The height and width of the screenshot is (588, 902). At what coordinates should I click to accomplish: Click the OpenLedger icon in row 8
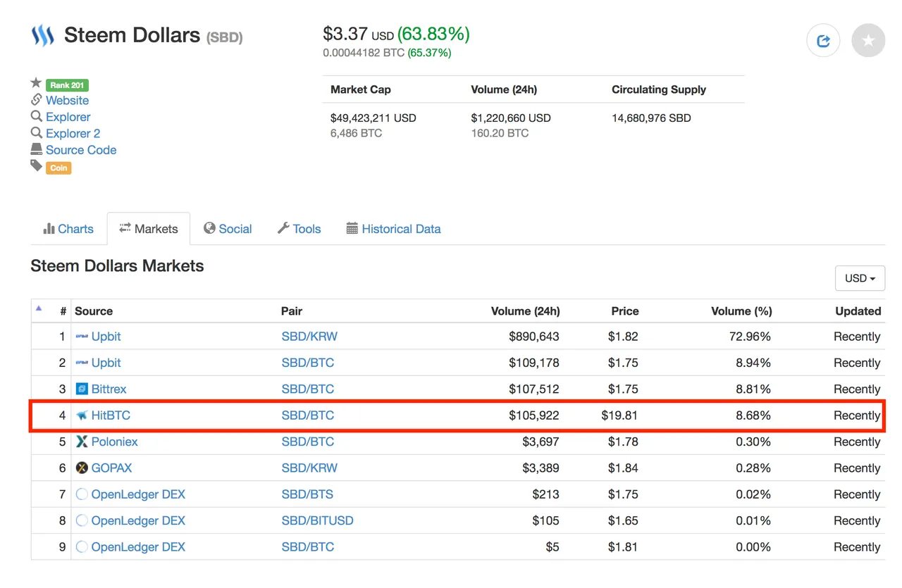pos(82,520)
